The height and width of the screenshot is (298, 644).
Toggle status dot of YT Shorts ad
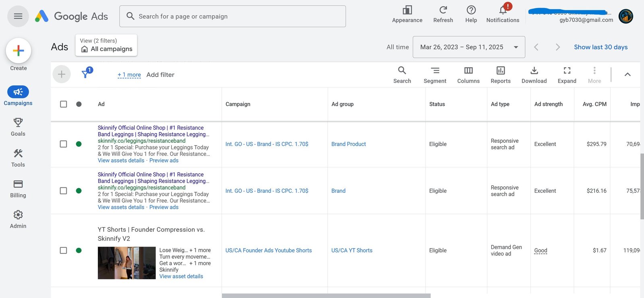click(x=79, y=250)
